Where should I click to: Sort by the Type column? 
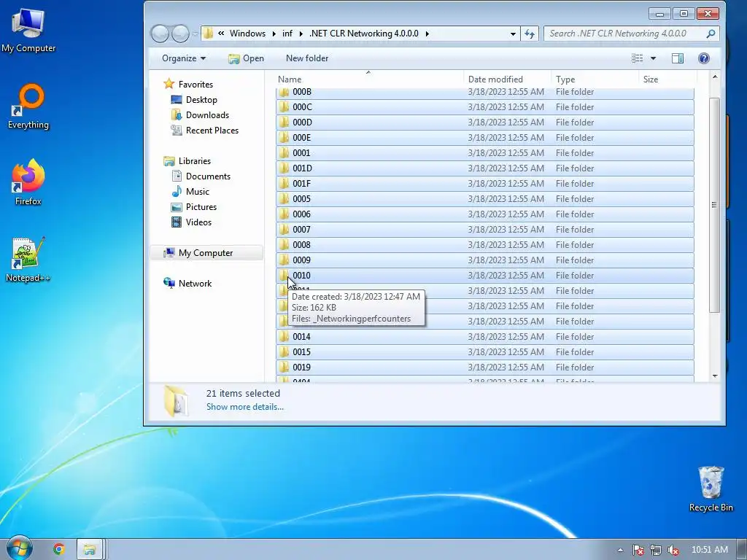tap(595, 79)
